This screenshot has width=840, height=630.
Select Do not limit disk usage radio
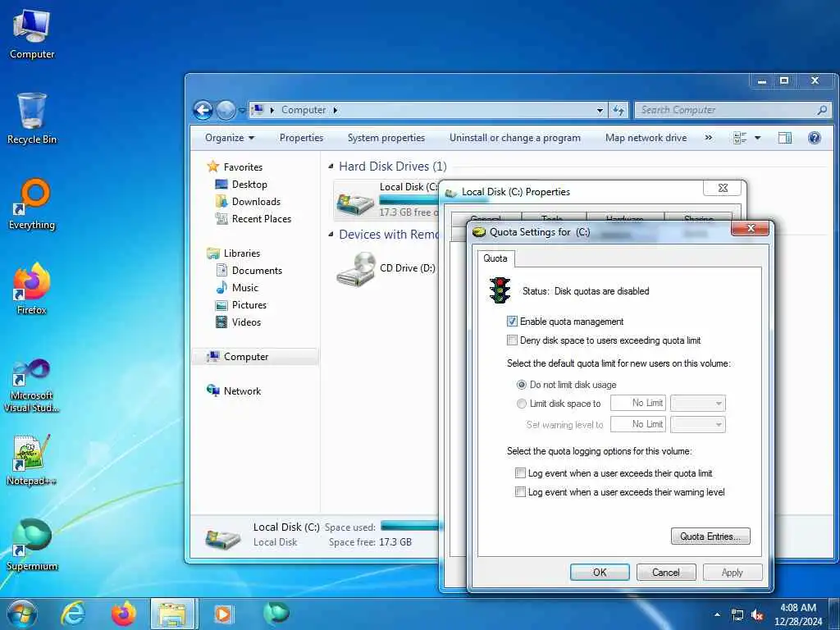pyautogui.click(x=521, y=385)
